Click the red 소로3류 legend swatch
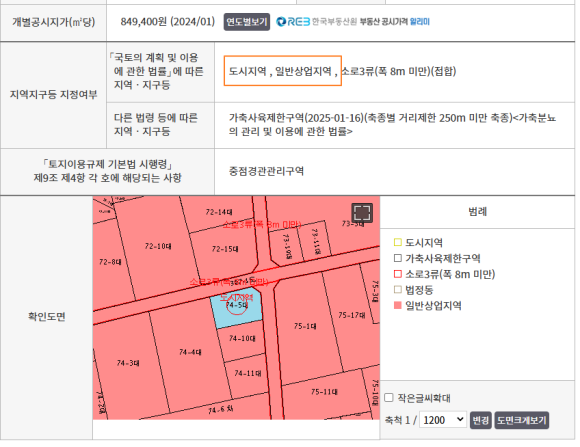This screenshot has width=580, height=447. click(398, 274)
